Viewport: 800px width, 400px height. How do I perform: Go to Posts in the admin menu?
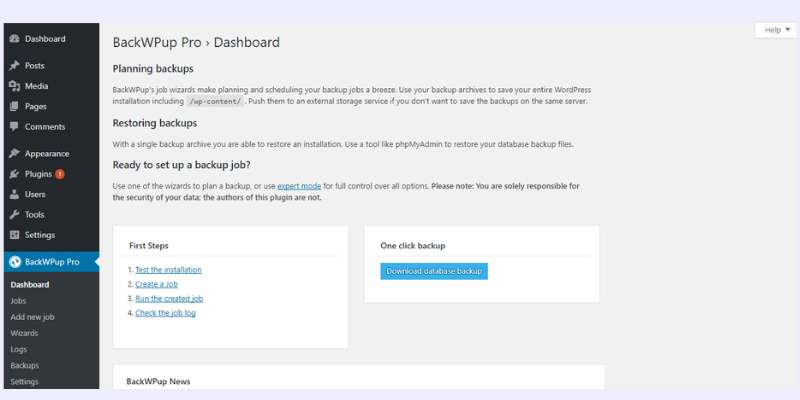35,66
